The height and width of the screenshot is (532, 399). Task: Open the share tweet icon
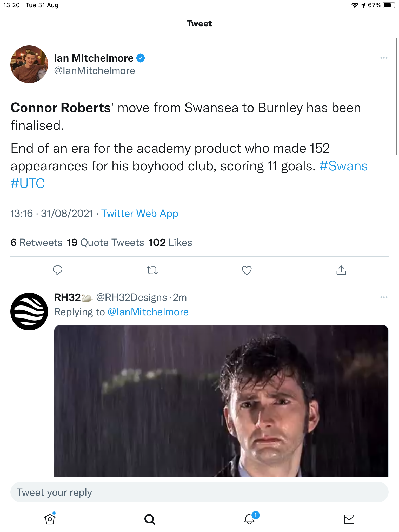[x=341, y=270]
